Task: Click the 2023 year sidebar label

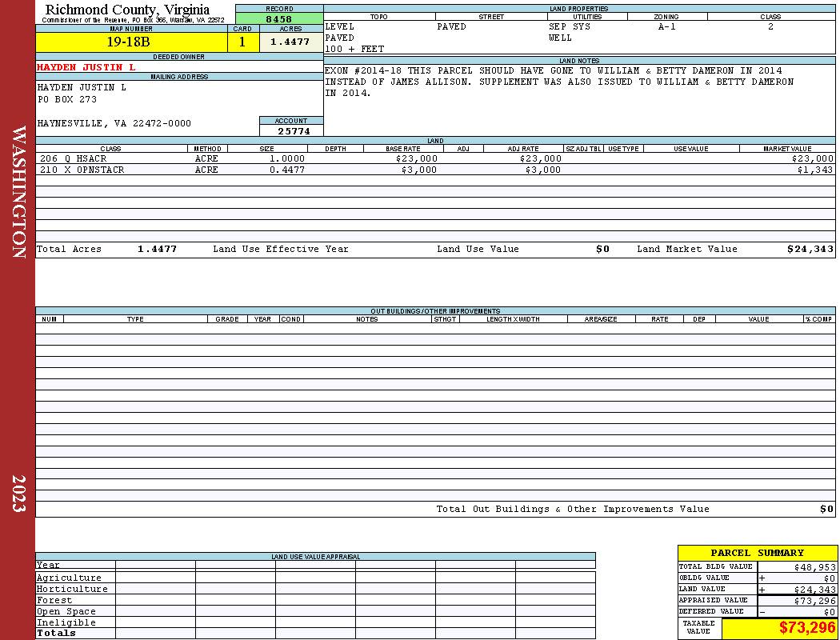Action: pyautogui.click(x=18, y=494)
